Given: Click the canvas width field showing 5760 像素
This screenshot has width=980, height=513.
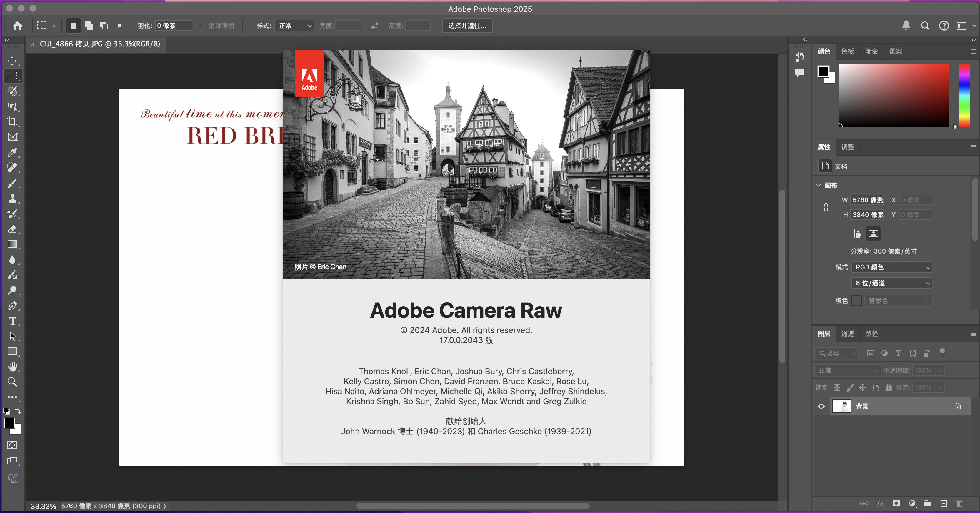Looking at the screenshot, I should click(x=867, y=200).
